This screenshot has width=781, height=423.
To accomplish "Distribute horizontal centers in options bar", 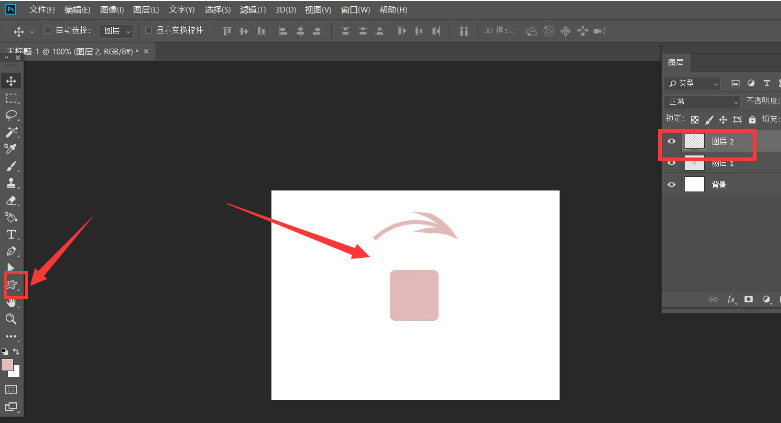I will [x=418, y=31].
